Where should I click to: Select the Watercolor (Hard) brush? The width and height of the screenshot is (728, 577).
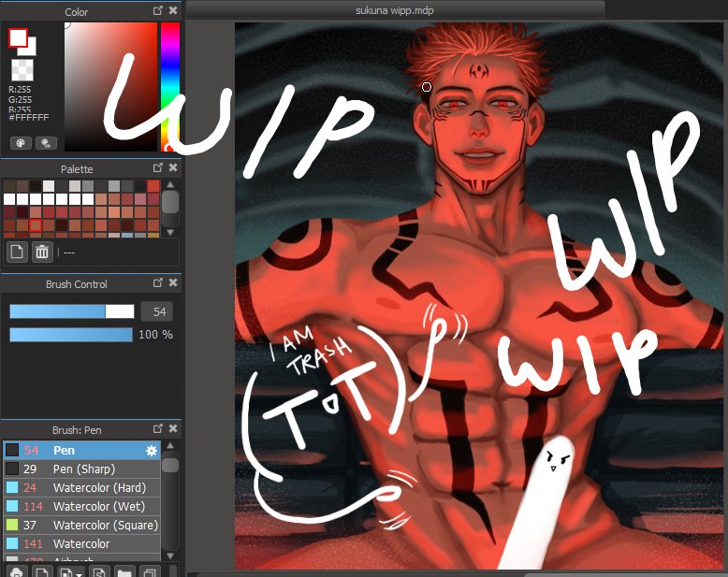(82, 487)
